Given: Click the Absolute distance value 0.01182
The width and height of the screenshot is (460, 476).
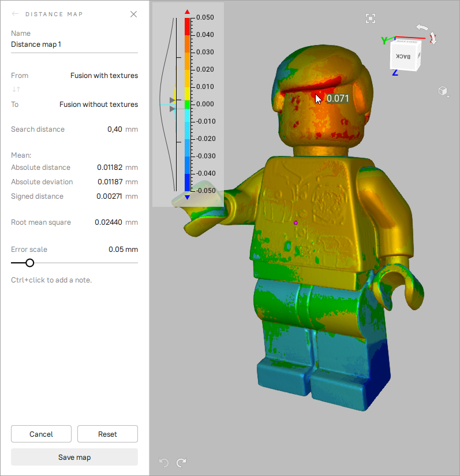Looking at the screenshot, I should pos(110,168).
